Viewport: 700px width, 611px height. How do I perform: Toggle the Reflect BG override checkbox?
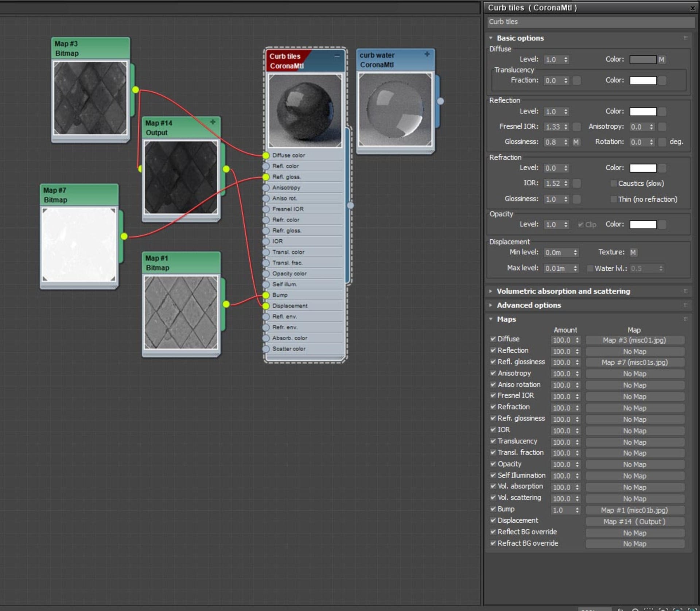493,531
